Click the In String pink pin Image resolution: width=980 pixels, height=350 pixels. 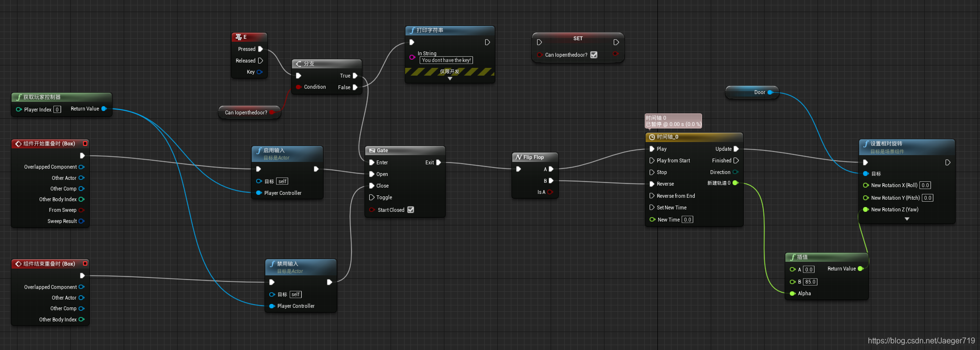(x=412, y=57)
